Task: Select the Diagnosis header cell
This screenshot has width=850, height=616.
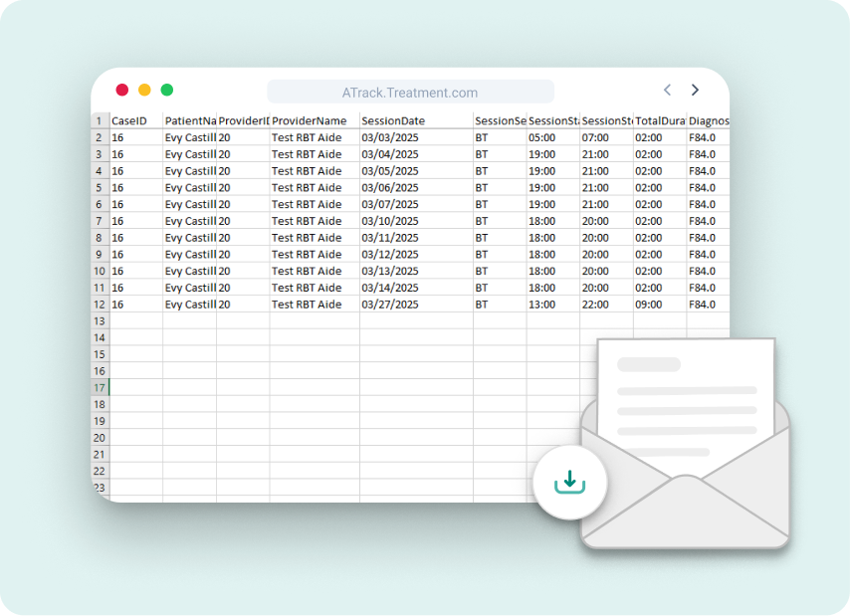Action: (x=708, y=120)
